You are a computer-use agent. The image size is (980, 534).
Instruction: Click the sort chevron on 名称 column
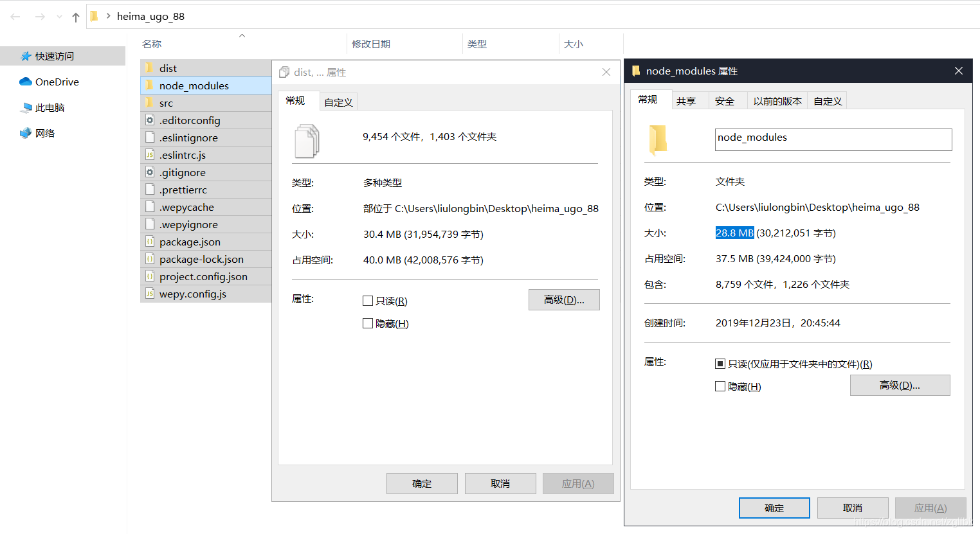point(242,36)
